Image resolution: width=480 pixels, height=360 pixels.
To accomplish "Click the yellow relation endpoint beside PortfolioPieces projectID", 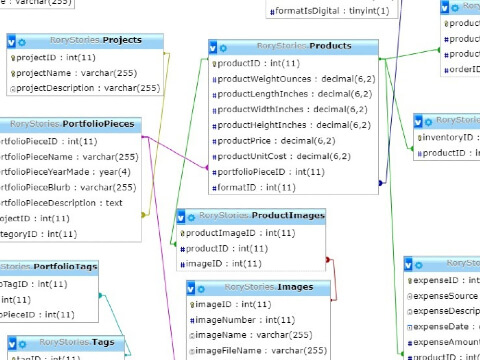I will 143,215.
